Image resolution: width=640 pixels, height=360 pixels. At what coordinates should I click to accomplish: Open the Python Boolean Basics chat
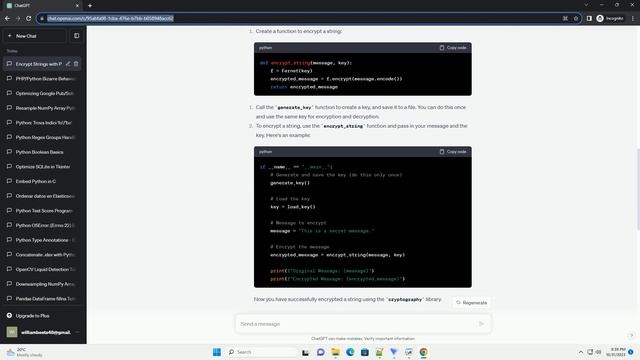42,152
